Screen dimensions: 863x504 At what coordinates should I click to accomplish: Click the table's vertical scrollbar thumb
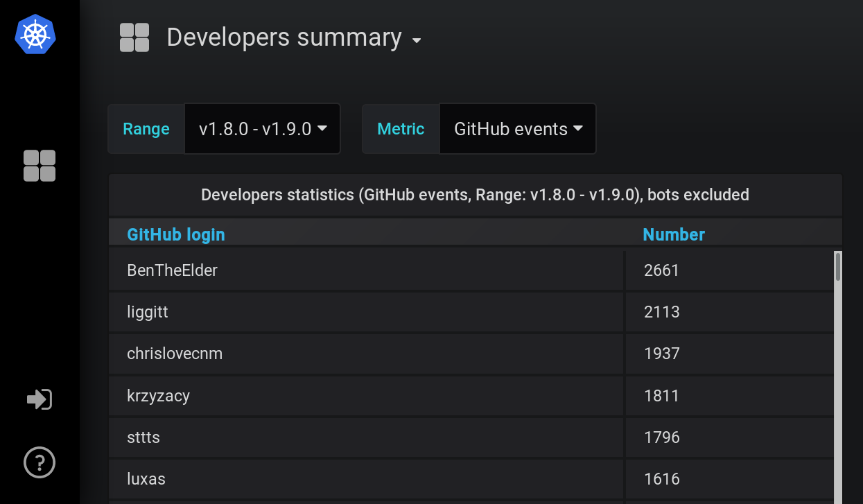[838, 267]
